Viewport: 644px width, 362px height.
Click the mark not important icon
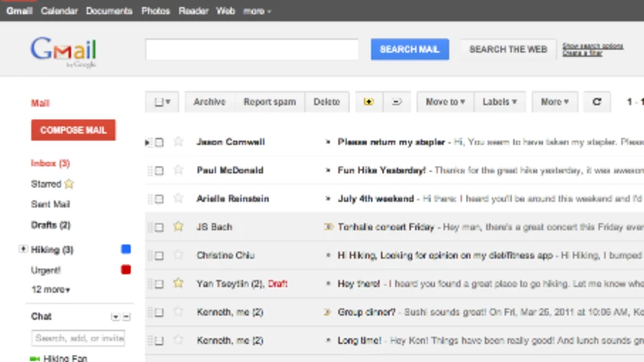397,102
